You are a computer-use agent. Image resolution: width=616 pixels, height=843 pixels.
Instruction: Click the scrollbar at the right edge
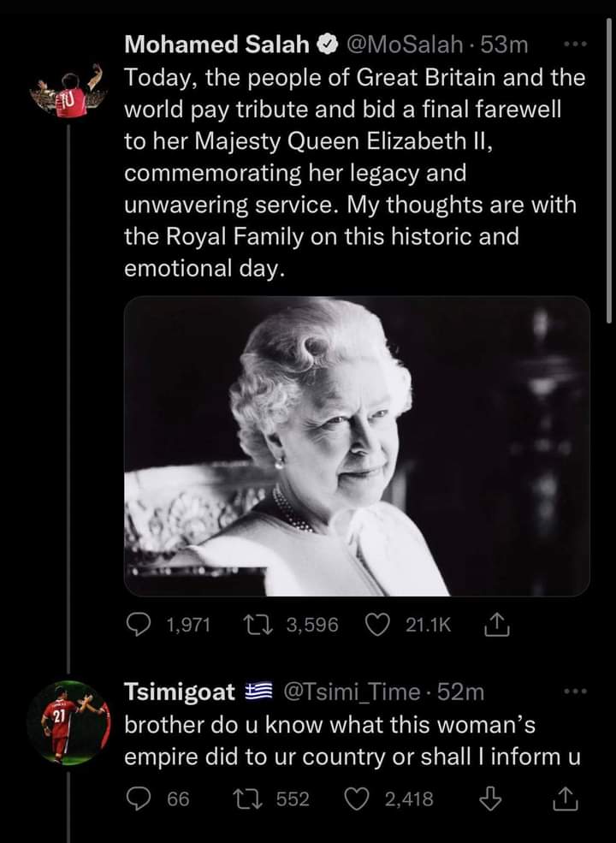coord(608,171)
